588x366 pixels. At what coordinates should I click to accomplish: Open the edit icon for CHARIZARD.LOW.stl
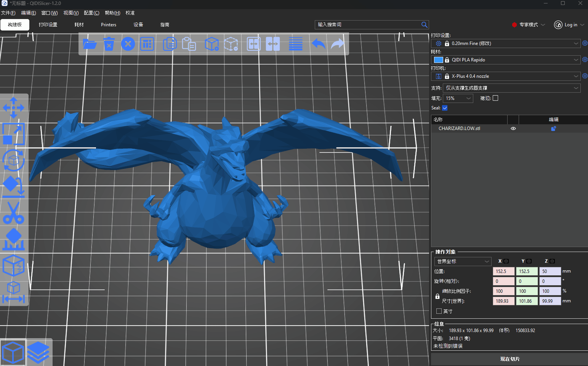coord(553,128)
